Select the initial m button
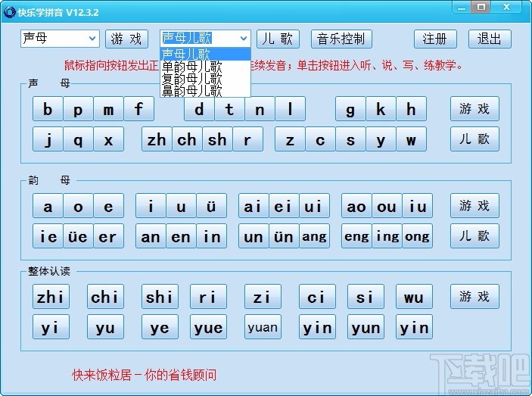Viewport: 532px width, 396px height. pos(108,108)
